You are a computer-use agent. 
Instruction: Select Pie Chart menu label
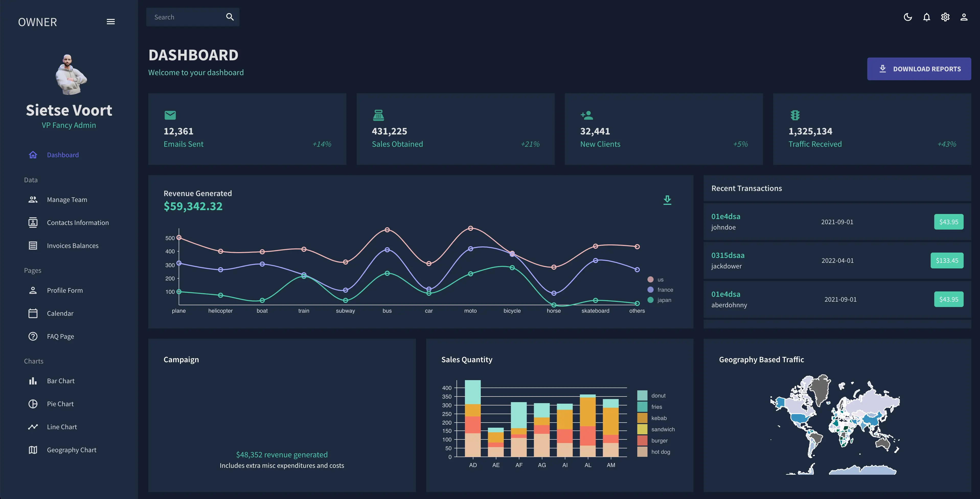pos(60,404)
